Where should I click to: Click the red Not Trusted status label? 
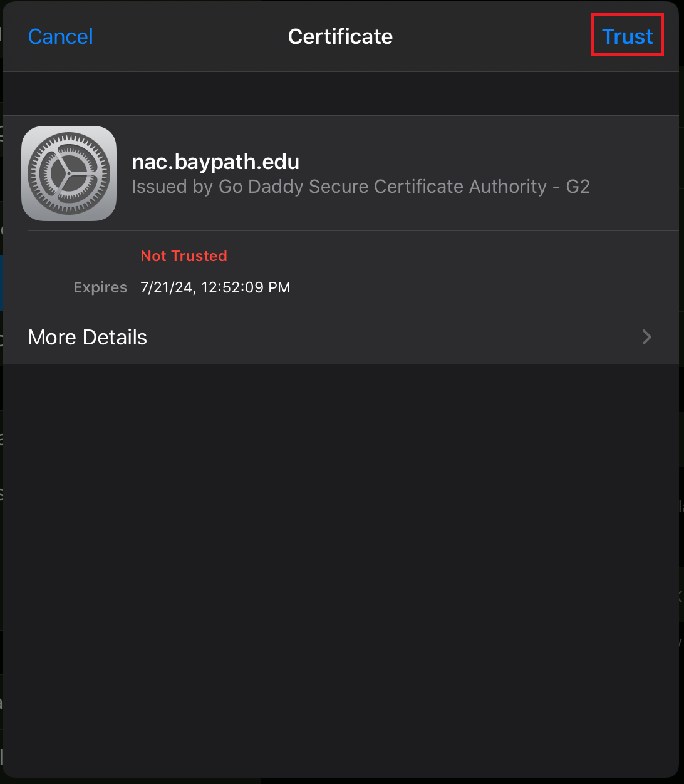coord(184,256)
